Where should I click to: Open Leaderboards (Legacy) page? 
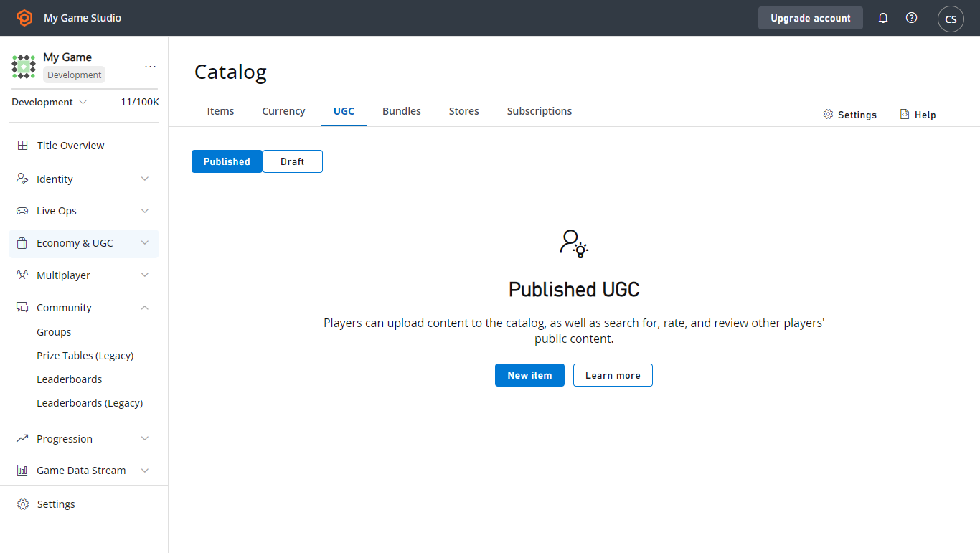point(90,403)
